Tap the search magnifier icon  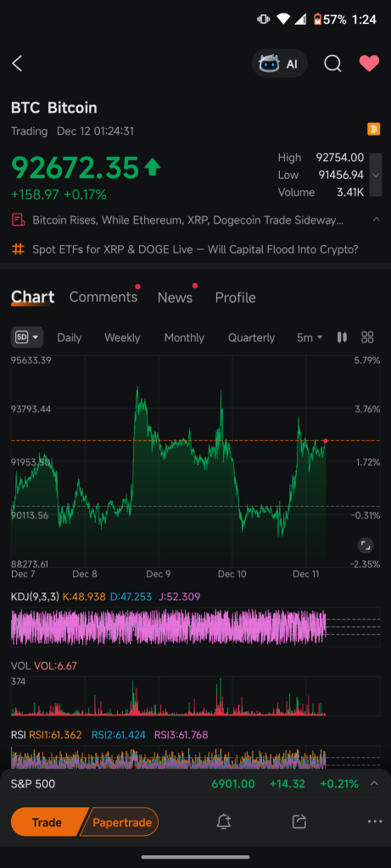(332, 64)
